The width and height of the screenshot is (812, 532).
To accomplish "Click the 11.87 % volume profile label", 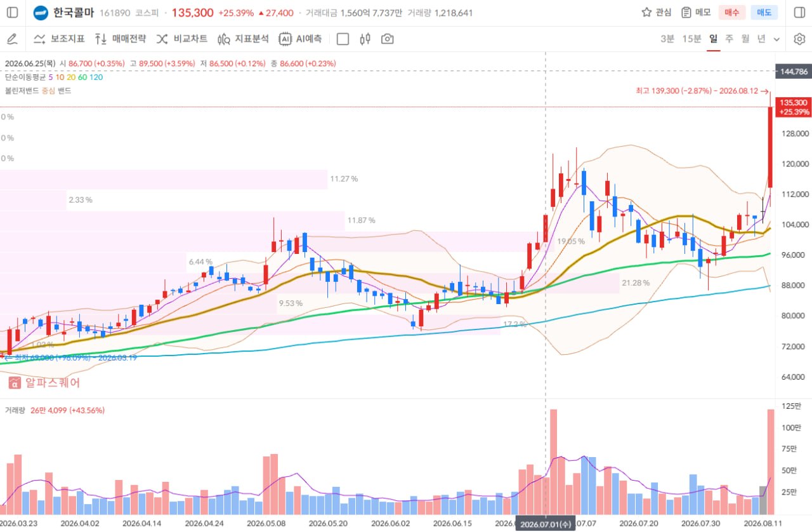I will click(361, 220).
